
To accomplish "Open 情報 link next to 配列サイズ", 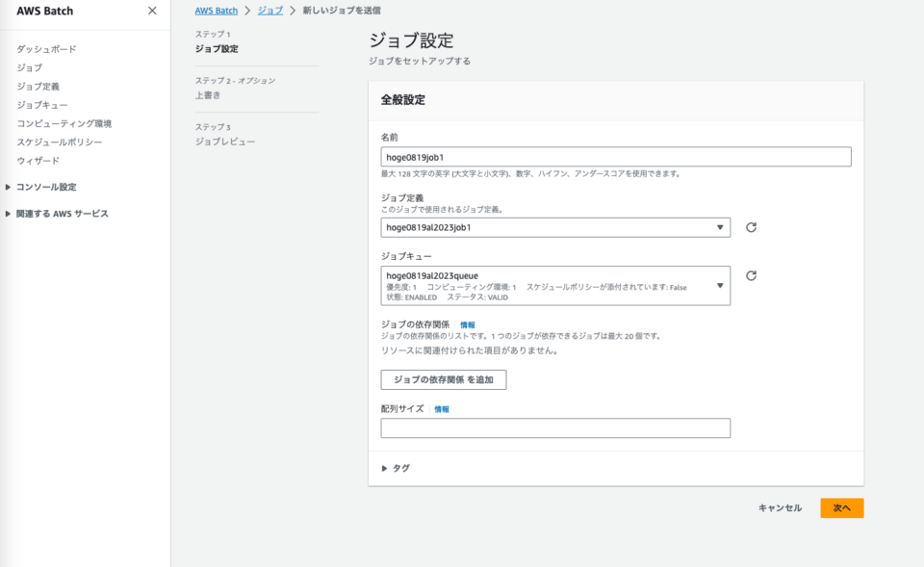I will pos(442,409).
